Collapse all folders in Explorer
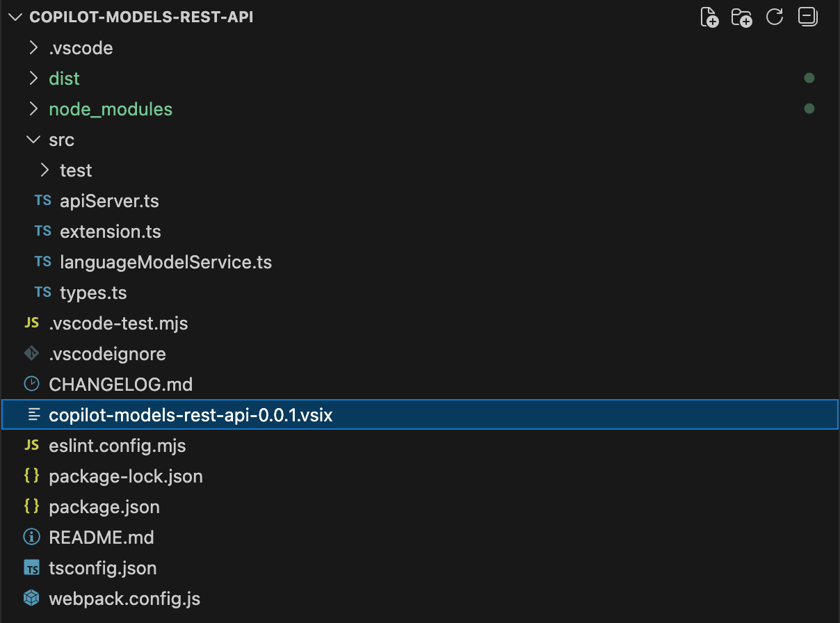The width and height of the screenshot is (840, 623). 807,17
